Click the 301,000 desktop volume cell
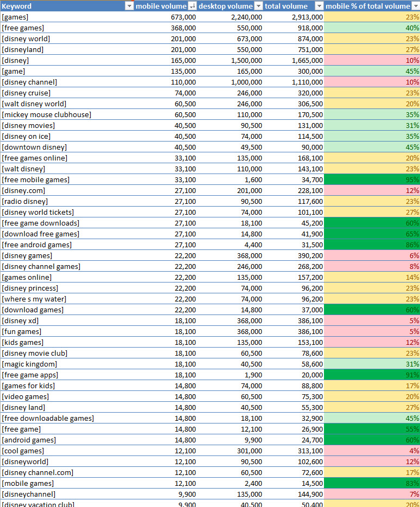Image resolution: width=420 pixels, height=507 pixels. [230, 451]
